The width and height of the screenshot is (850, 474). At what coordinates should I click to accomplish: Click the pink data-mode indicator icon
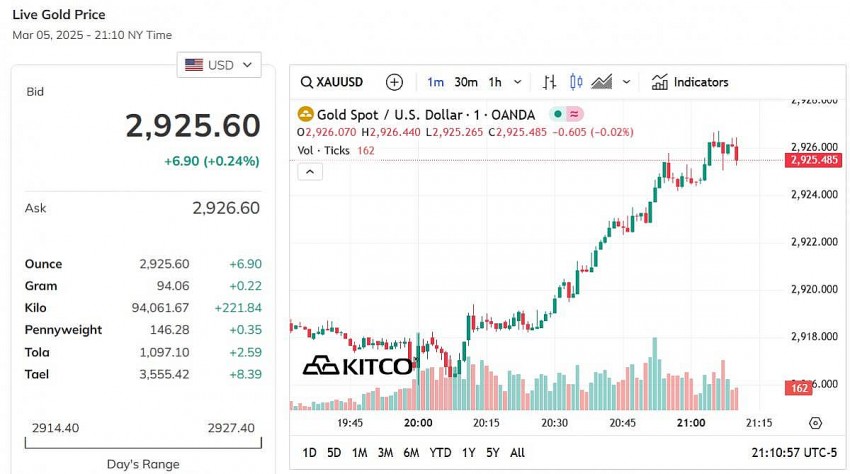[575, 115]
